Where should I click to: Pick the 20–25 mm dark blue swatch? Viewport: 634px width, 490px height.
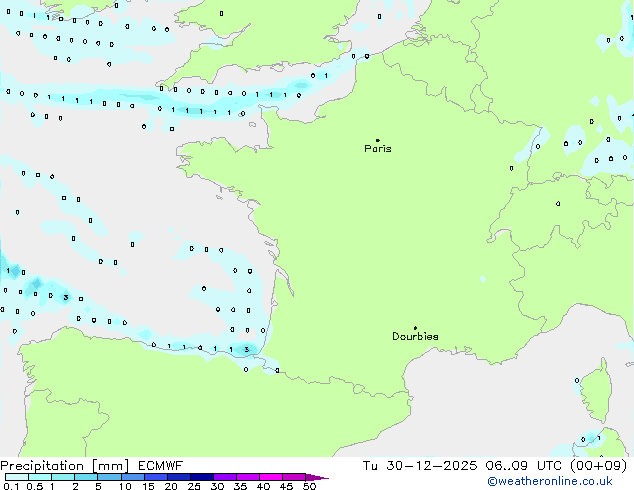click(x=179, y=477)
